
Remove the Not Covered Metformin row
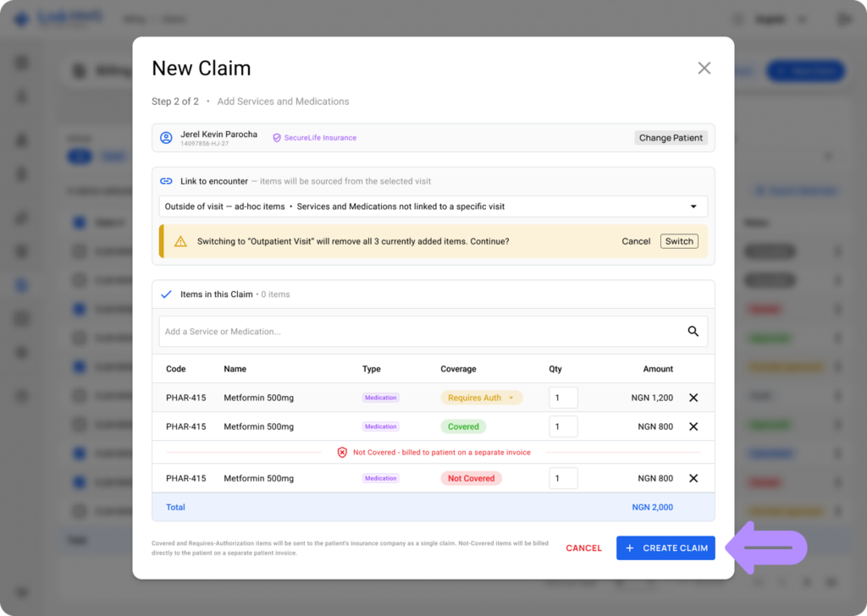693,478
